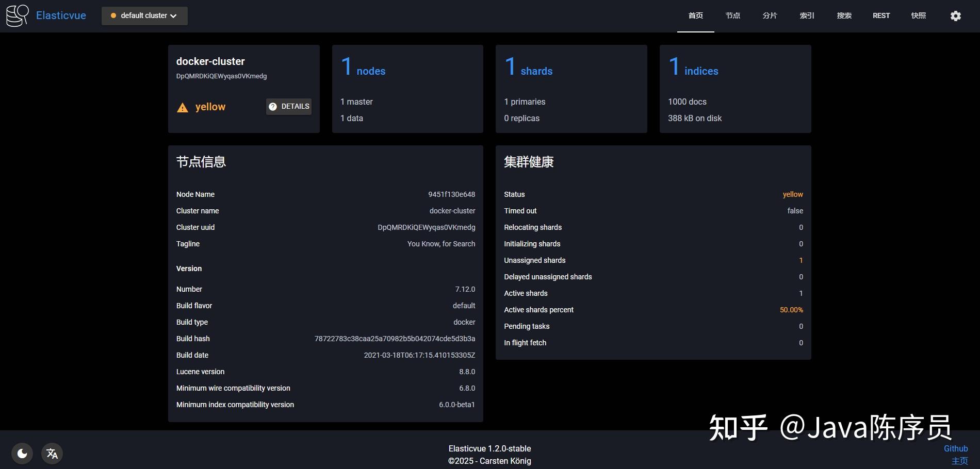This screenshot has width=980, height=469.
Task: Click the warning triangle beside yellow status
Action: (x=182, y=107)
